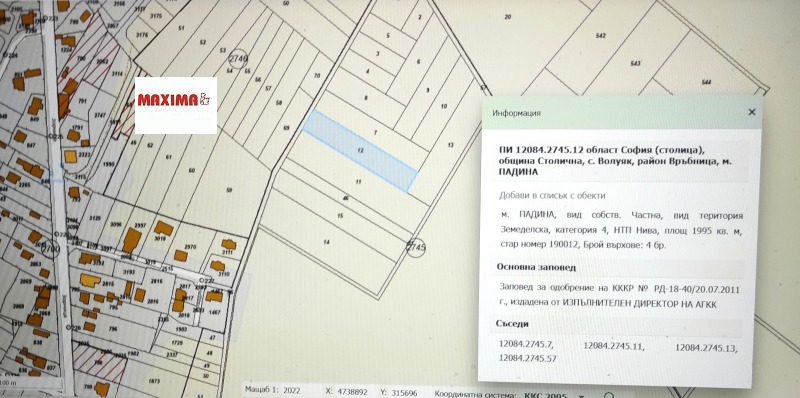Click the circled 2745 district label
Viewport: 800px width, 398px height.
(416, 247)
